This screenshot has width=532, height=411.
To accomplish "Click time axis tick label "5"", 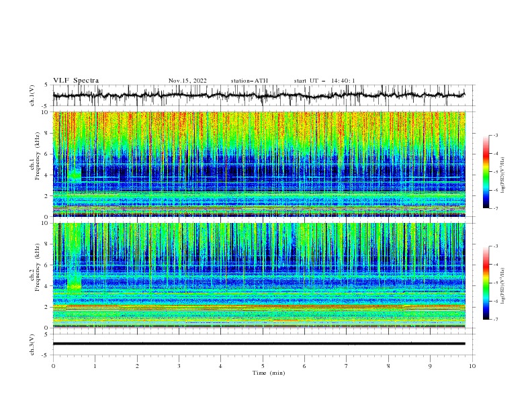I will (263, 366).
